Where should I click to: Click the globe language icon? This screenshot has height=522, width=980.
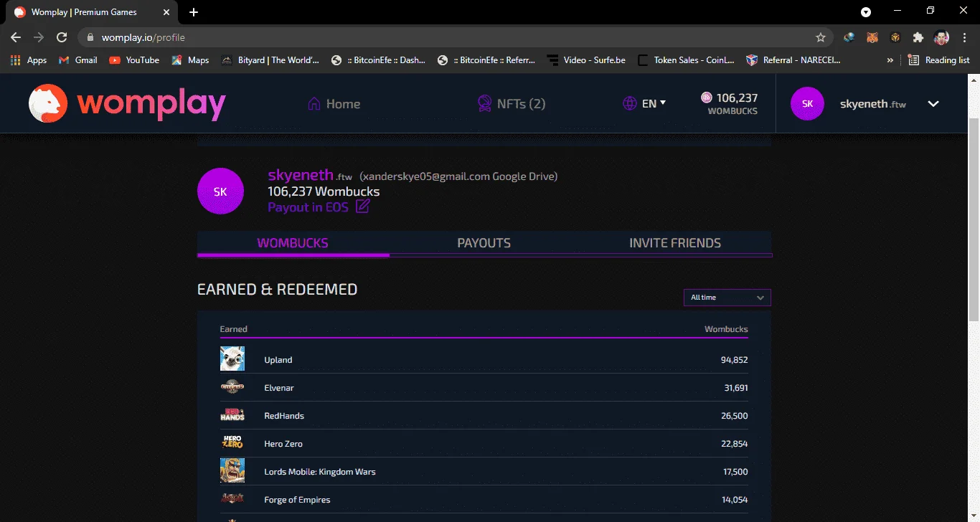pyautogui.click(x=629, y=104)
